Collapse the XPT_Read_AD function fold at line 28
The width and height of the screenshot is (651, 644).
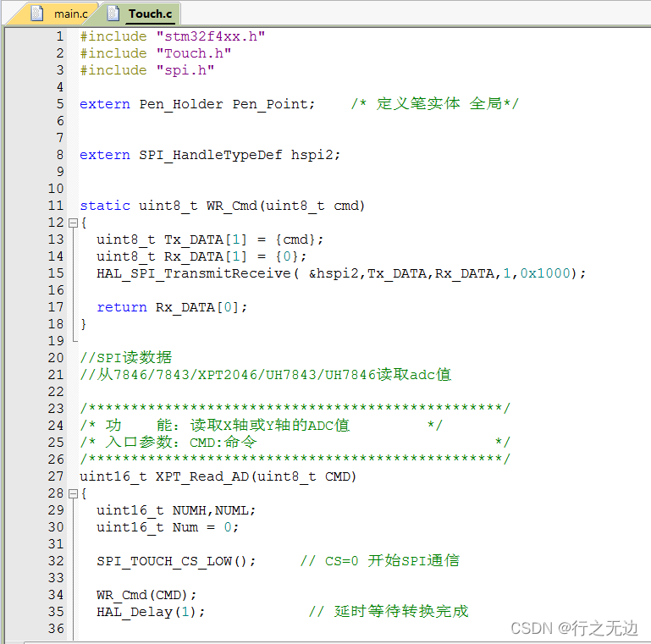[x=73, y=493]
